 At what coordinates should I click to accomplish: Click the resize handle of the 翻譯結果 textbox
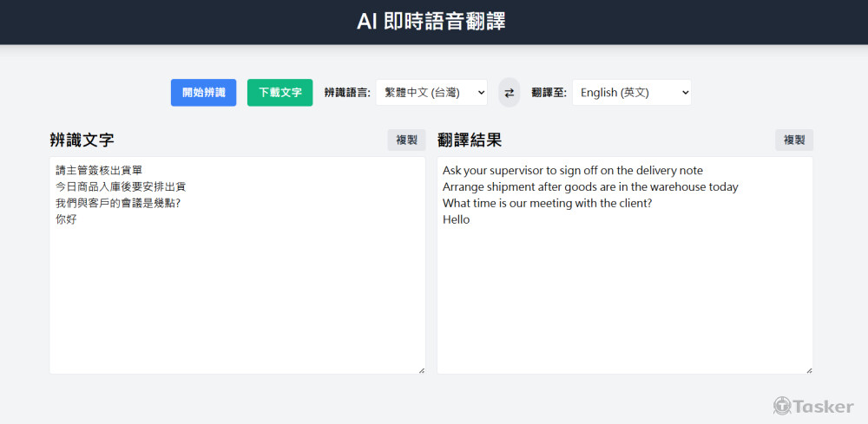(x=809, y=370)
